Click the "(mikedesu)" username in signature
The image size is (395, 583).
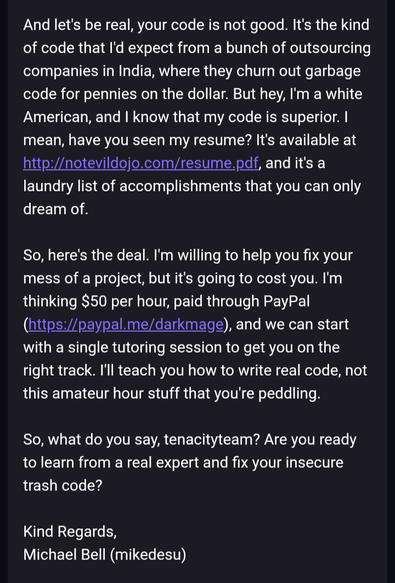pyautogui.click(x=148, y=555)
